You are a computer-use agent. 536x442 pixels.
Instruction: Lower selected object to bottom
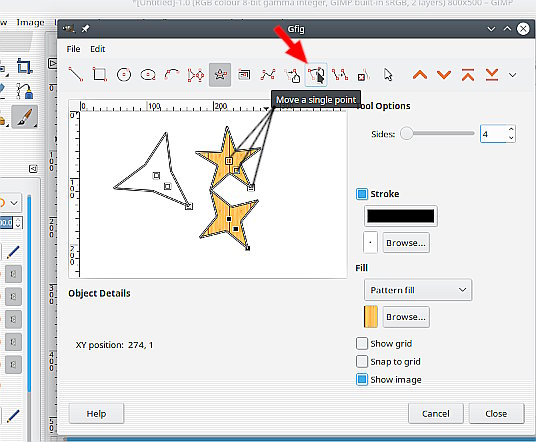tap(492, 75)
